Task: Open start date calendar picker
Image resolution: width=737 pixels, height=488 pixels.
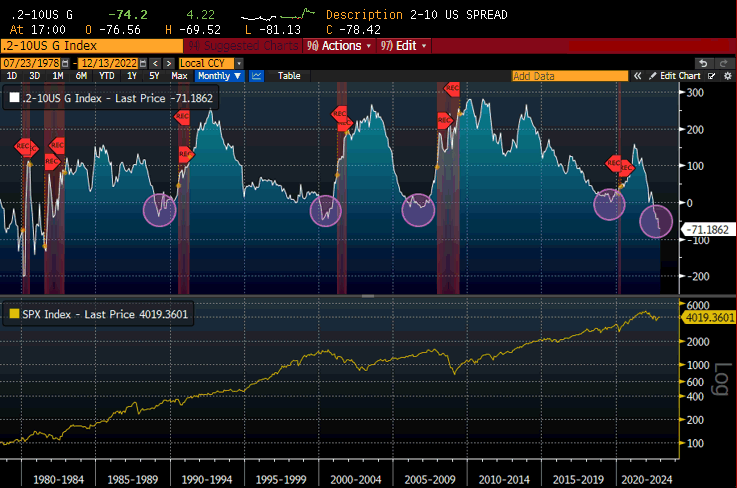Action: [65, 63]
